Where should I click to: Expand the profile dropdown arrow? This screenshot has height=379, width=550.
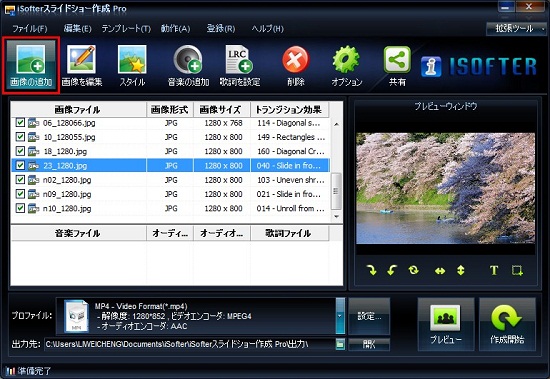pos(340,316)
